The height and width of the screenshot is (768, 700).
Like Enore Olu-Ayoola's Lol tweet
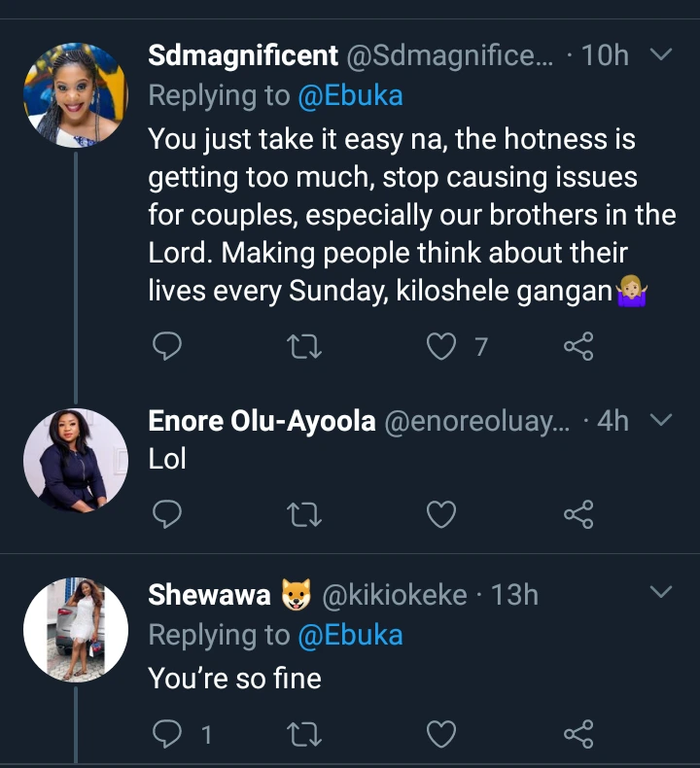442,514
